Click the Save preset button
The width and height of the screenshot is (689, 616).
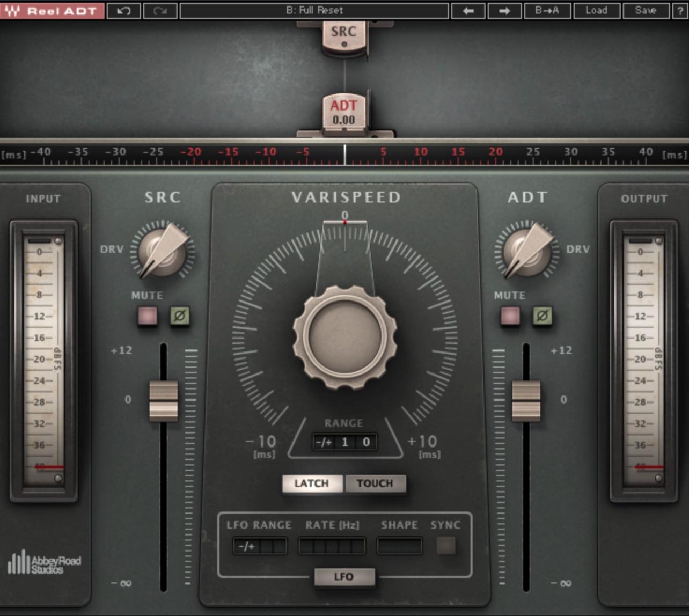coord(646,11)
